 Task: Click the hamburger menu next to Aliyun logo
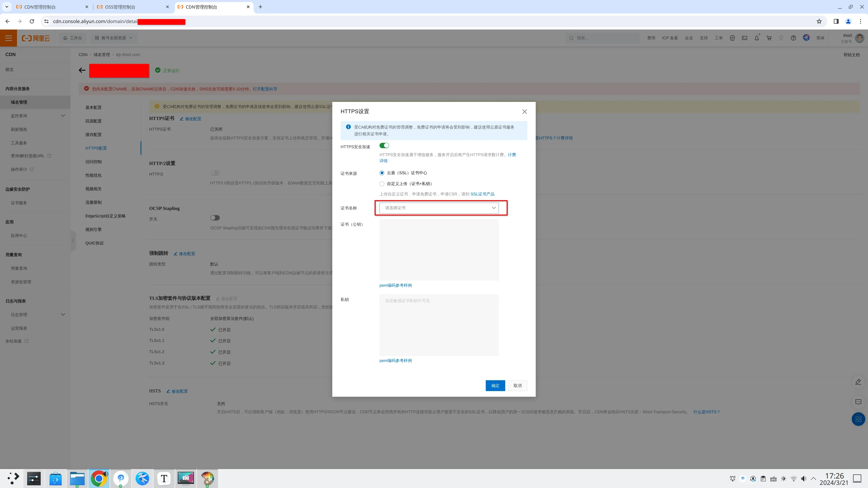point(8,38)
